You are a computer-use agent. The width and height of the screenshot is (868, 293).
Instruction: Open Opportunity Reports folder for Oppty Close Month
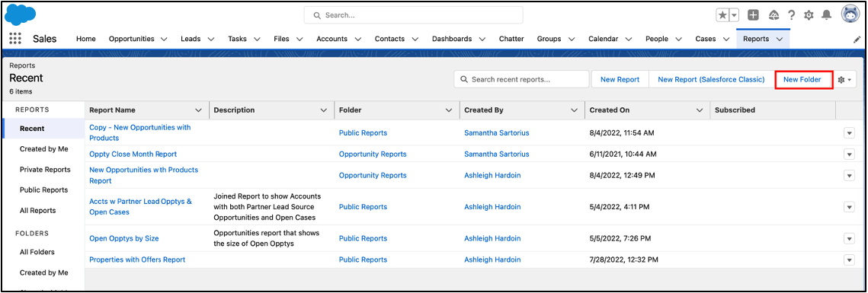click(373, 154)
